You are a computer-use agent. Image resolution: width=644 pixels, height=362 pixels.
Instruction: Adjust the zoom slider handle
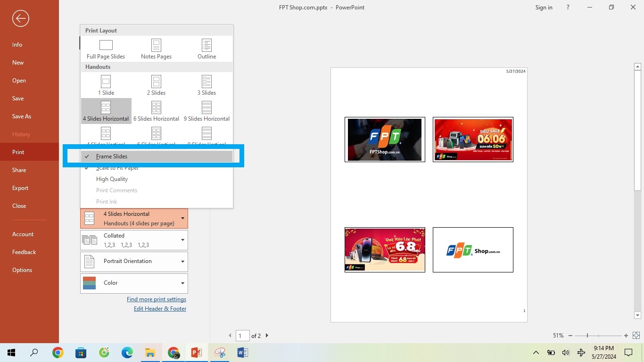[587, 336]
